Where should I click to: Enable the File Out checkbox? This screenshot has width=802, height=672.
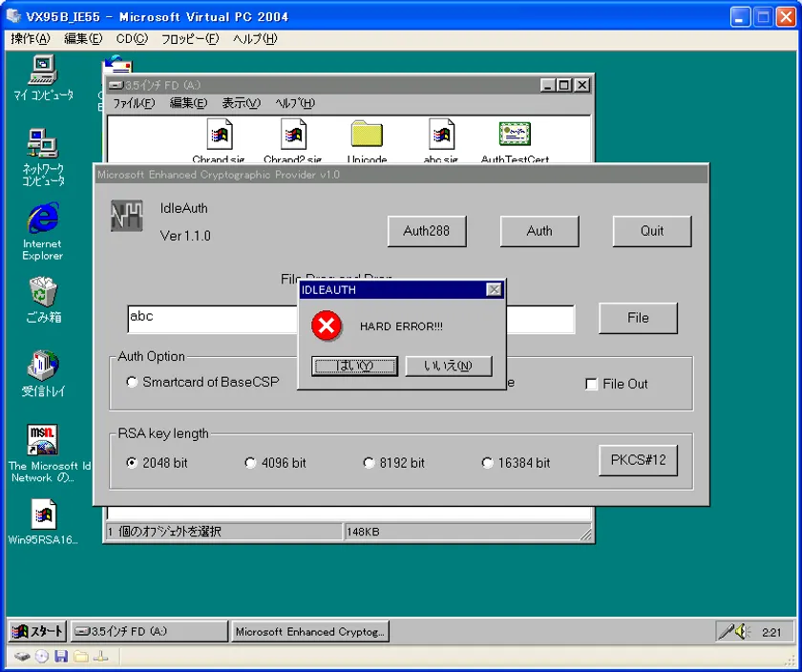click(x=591, y=385)
